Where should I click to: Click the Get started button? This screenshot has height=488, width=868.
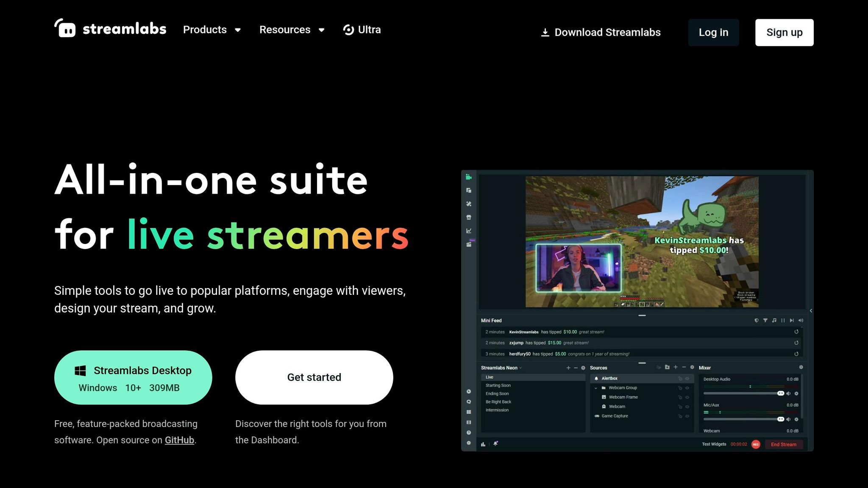click(314, 377)
